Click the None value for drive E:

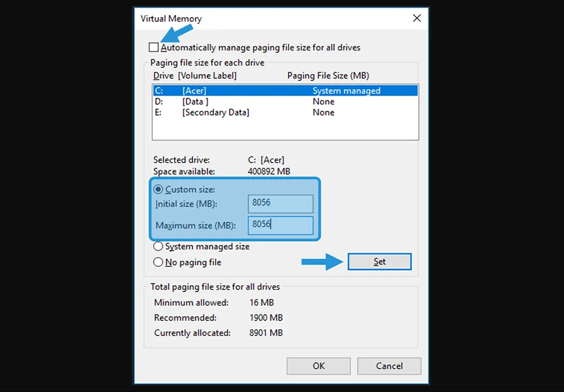[323, 112]
